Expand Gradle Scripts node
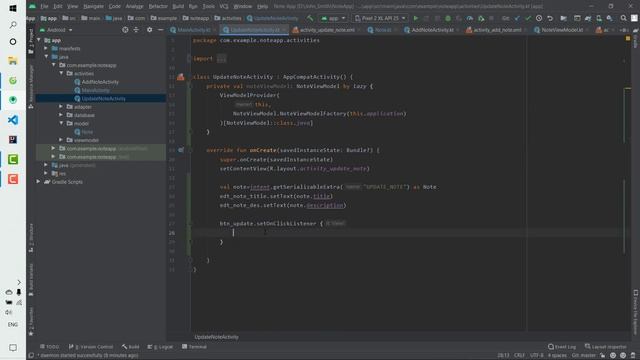 [x=38, y=182]
